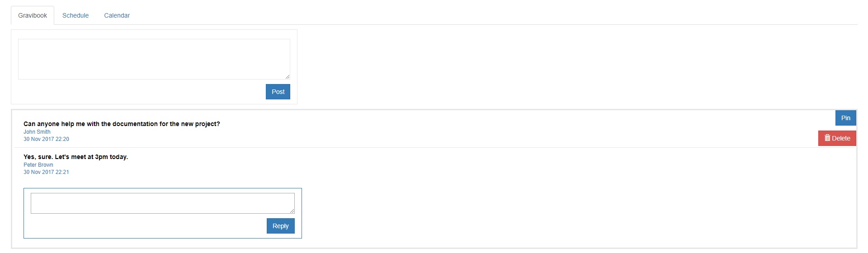Switch to the Schedule tab
This screenshot has width=868, height=253.
[x=75, y=15]
